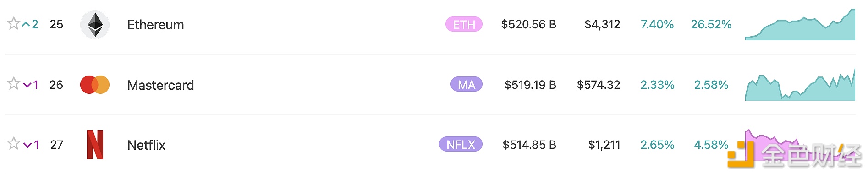The height and width of the screenshot is (174, 868).
Task: Click the Mastercard overlapping circles logo
Action: (x=95, y=85)
